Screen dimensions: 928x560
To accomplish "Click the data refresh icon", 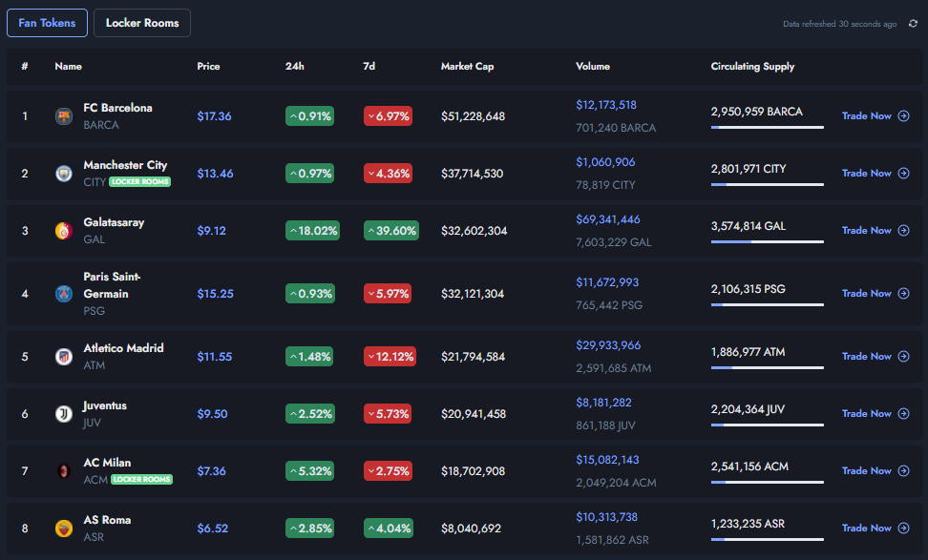I will click(x=914, y=24).
